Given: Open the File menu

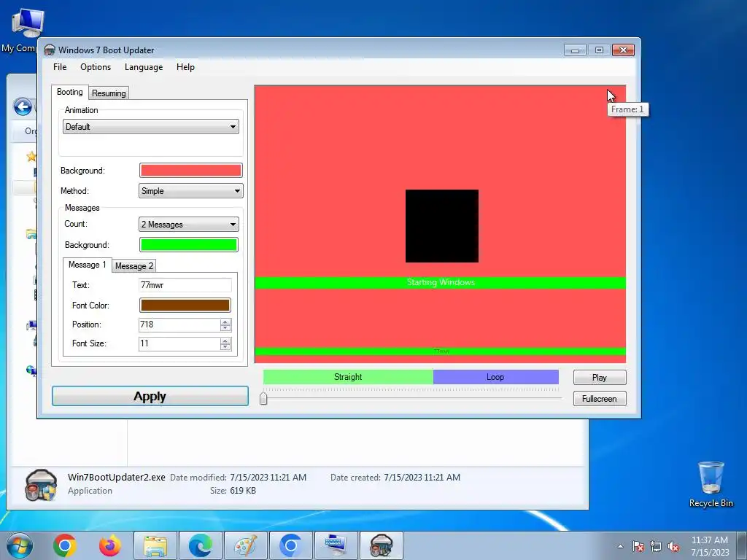Looking at the screenshot, I should point(60,67).
